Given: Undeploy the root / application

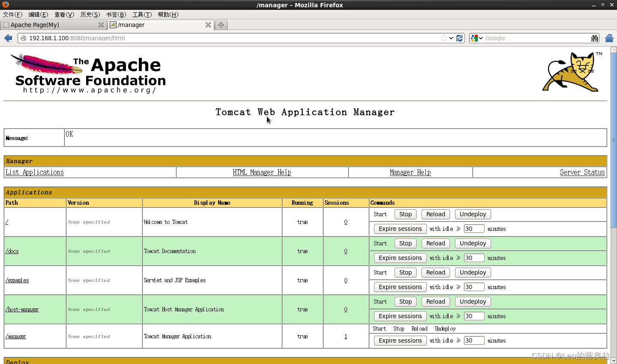Looking at the screenshot, I should point(473,214).
